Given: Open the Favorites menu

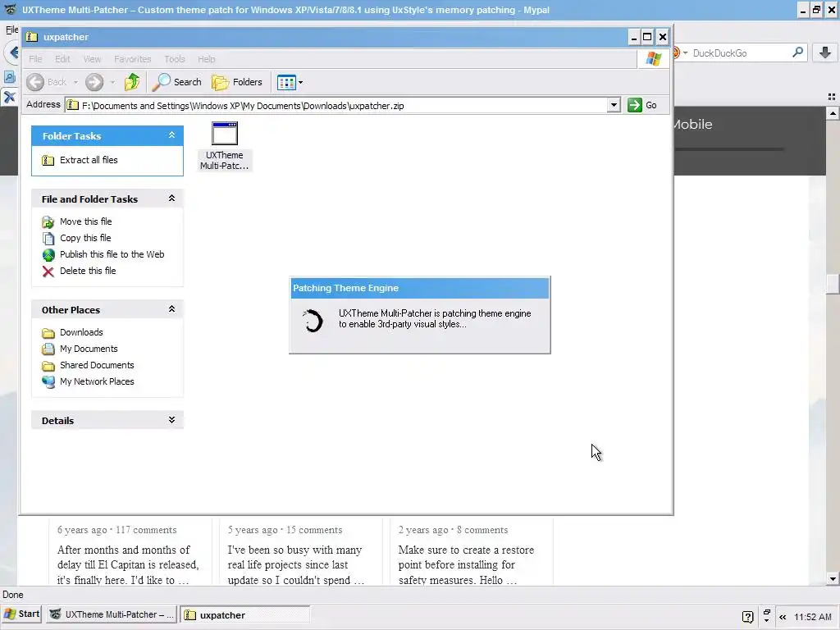Looking at the screenshot, I should point(132,59).
